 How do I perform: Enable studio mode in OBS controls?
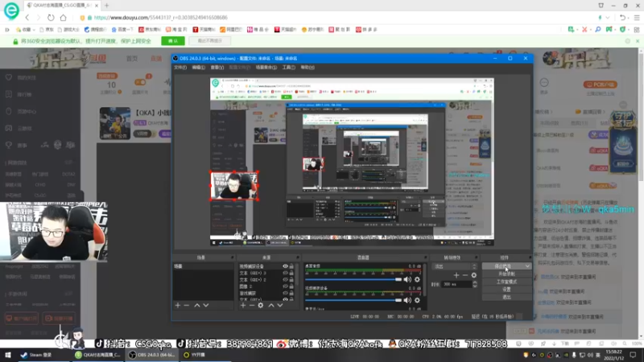click(507, 282)
